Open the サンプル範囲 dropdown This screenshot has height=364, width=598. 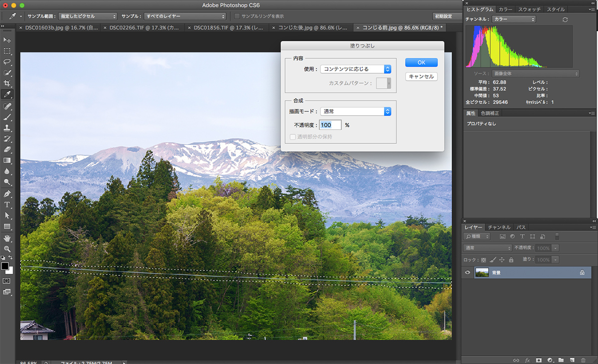(x=88, y=16)
